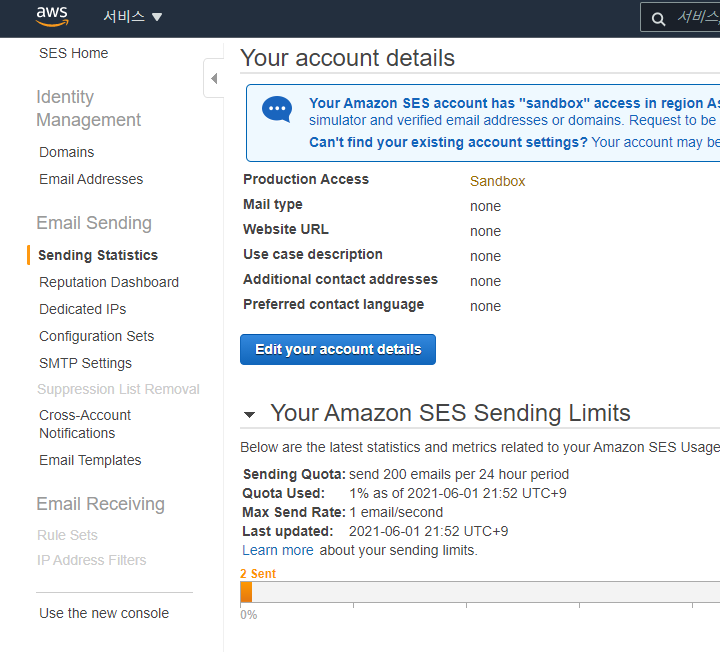Open the Reputation Dashboard
The image size is (720, 652).
coord(109,282)
